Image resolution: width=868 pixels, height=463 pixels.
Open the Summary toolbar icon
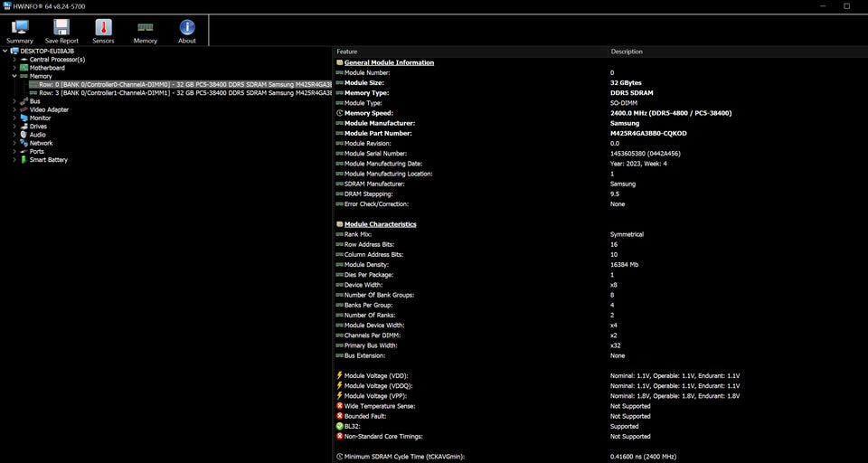coord(20,31)
